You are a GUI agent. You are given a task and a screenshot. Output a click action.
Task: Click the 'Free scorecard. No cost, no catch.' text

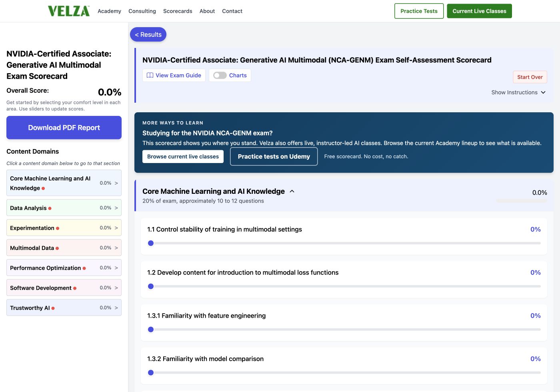pyautogui.click(x=366, y=157)
